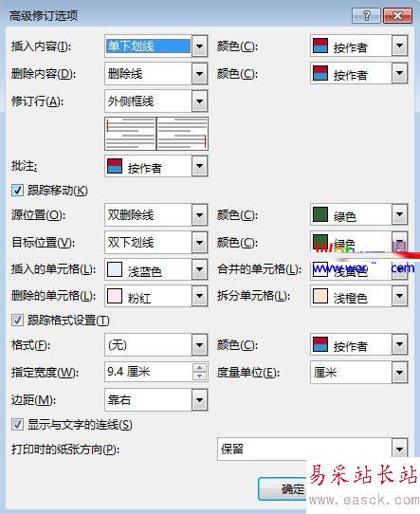Click the help question mark button
The image size is (420, 514).
tap(366, 16)
